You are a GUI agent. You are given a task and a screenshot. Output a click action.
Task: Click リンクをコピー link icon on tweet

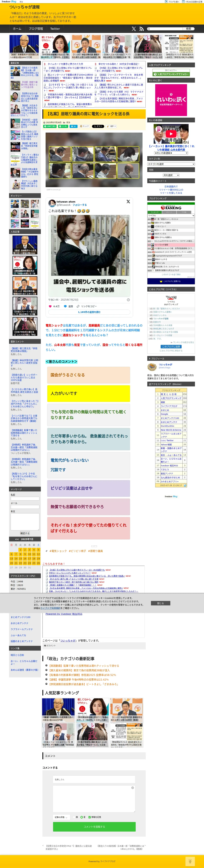point(78,306)
